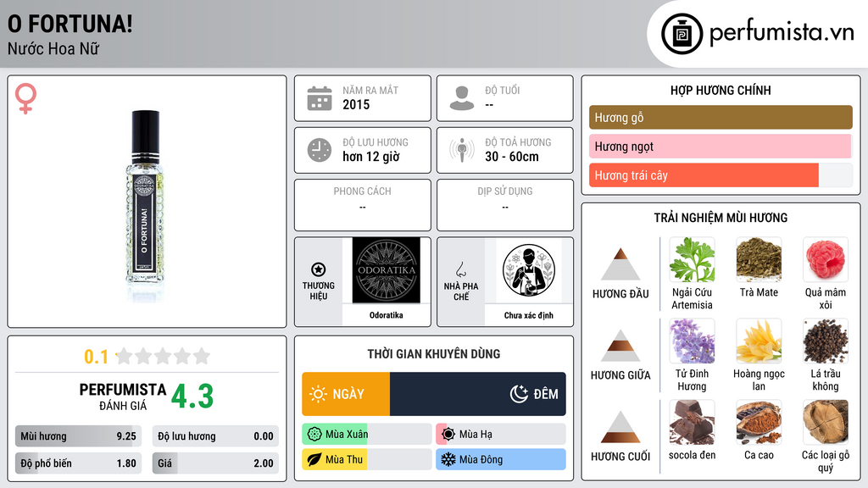Click the Mùi hương 9.25 rating bar
This screenshot has width=868, height=488.
click(x=78, y=436)
